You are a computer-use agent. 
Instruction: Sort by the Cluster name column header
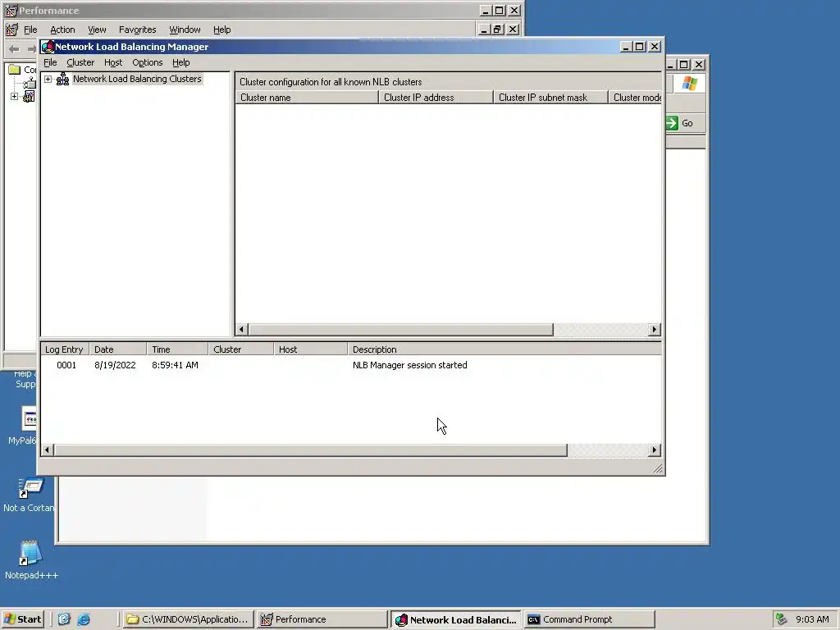307,98
